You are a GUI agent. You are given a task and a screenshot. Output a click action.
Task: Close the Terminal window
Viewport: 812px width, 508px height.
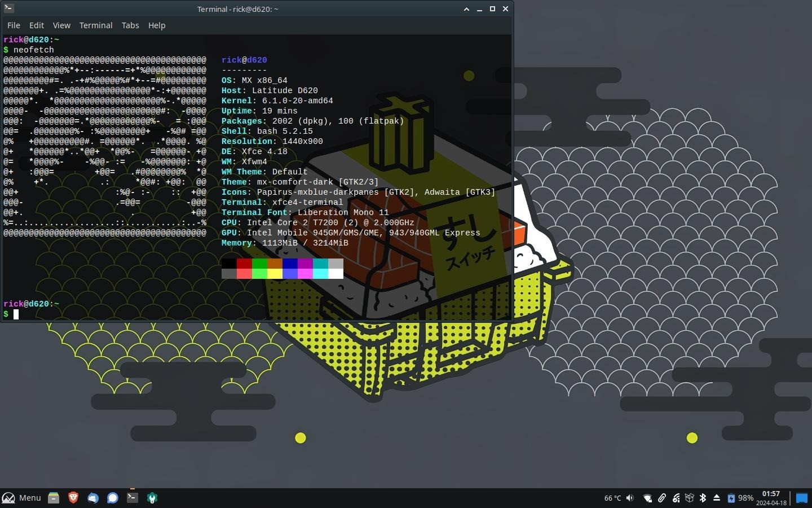tap(505, 9)
